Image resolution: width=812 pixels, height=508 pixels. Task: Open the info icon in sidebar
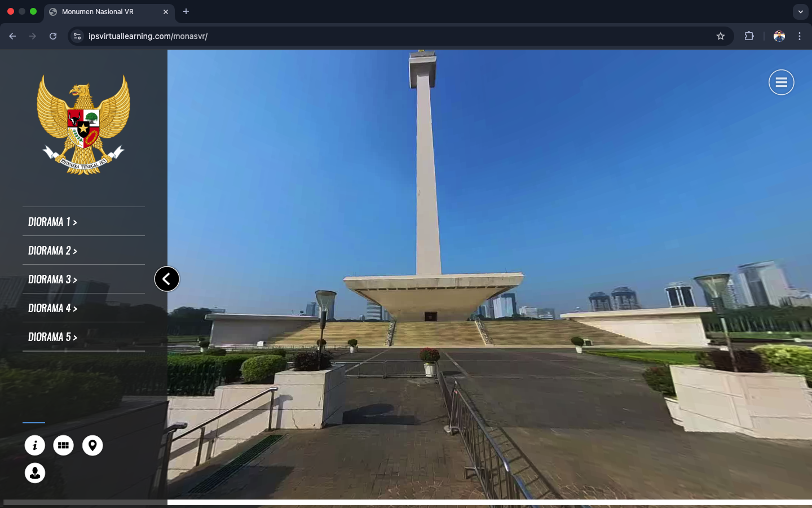35,445
